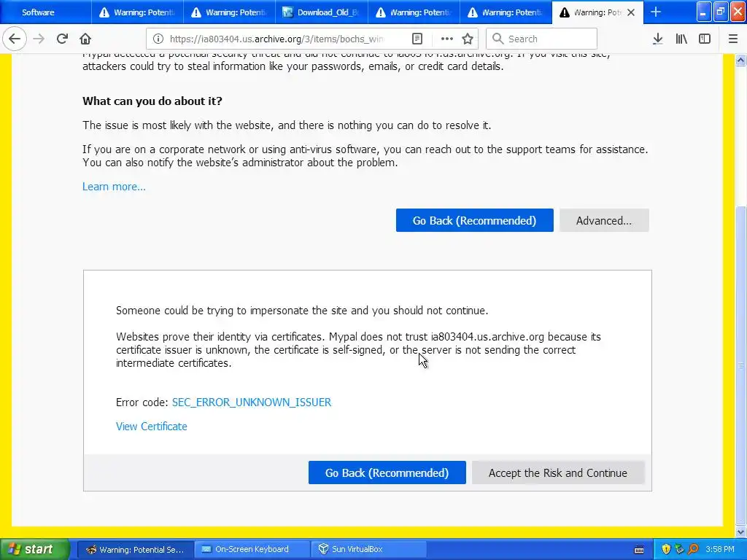
Task: Select the Warning tab left of the active tab
Action: pos(506,12)
